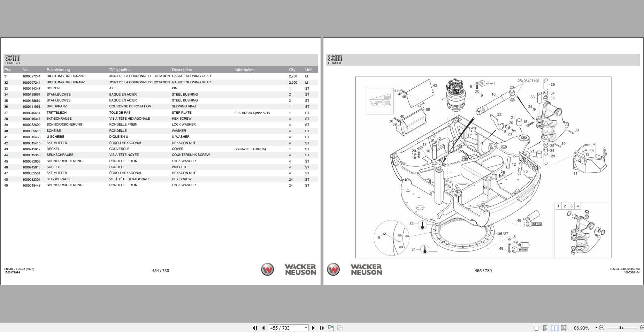Click 'STEP PLATE' description text
Viewport: 644px width, 332px height.
click(x=182, y=113)
